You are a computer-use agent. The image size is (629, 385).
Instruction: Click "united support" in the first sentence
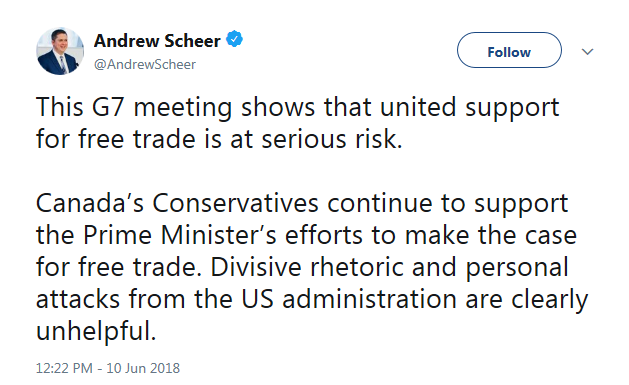click(x=469, y=108)
